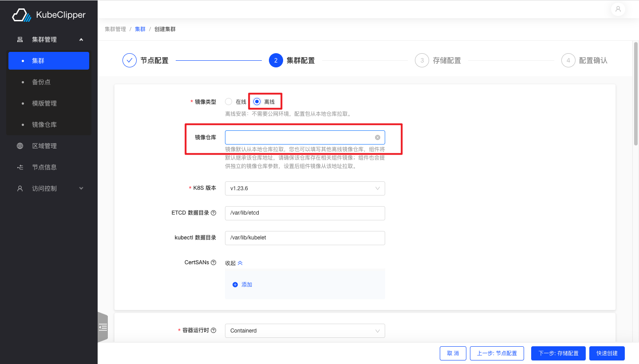The width and height of the screenshot is (639, 364).
Task: Select the 节点信息 sidebar icon
Action: [20, 167]
